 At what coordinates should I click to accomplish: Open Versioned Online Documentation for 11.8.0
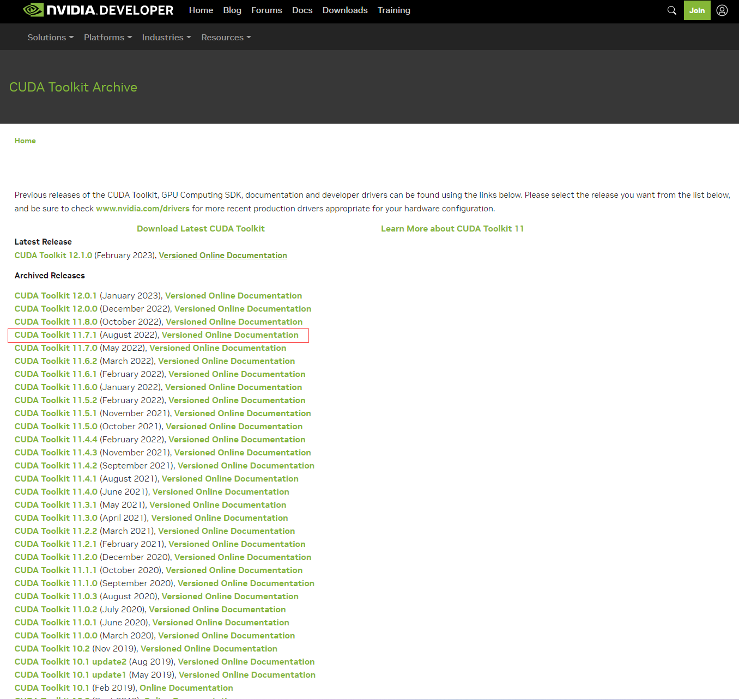[x=234, y=322]
